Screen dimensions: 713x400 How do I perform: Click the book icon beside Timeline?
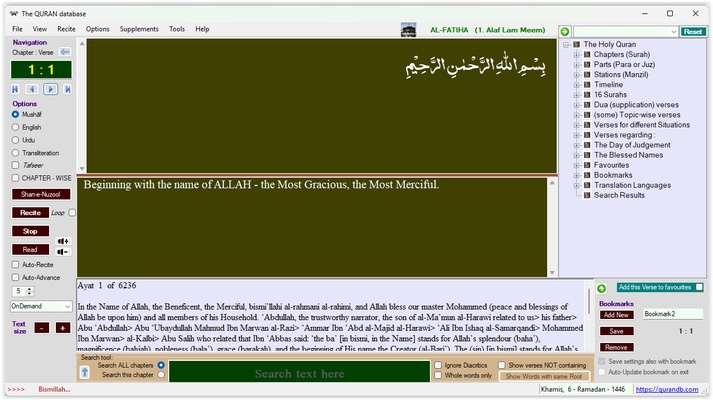pos(587,85)
